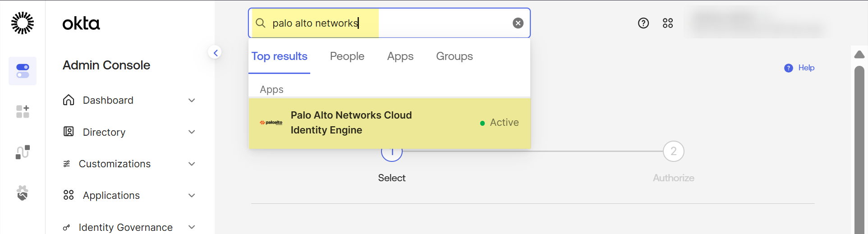Image resolution: width=868 pixels, height=234 pixels.
Task: Switch to the Apps search tab
Action: [x=400, y=56]
